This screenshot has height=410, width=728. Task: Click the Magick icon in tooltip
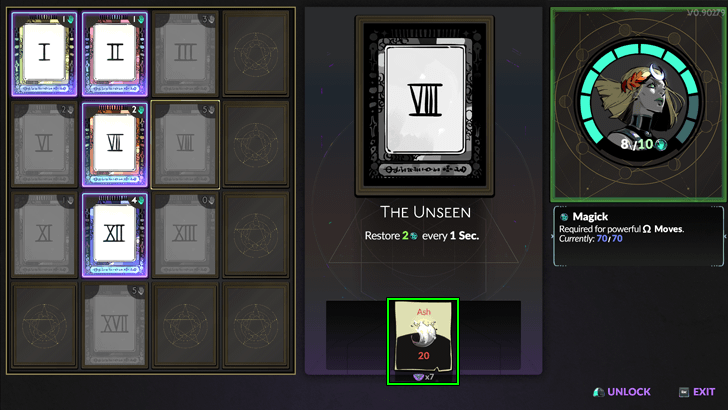564,217
